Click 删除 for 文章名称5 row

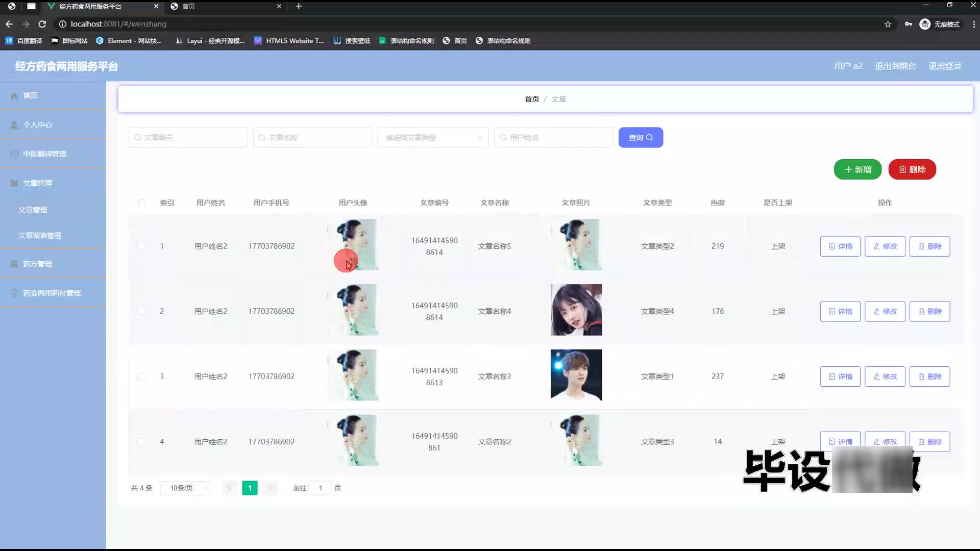(929, 246)
